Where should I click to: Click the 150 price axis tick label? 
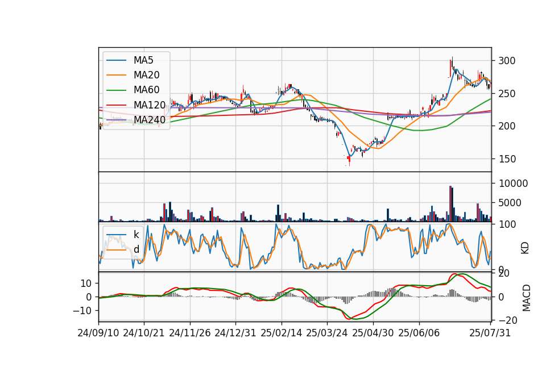(x=507, y=159)
